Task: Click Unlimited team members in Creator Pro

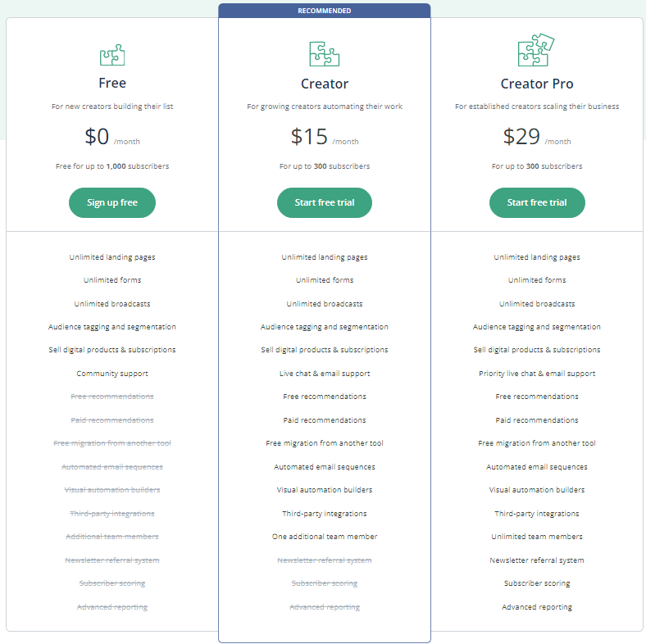Action: tap(537, 537)
